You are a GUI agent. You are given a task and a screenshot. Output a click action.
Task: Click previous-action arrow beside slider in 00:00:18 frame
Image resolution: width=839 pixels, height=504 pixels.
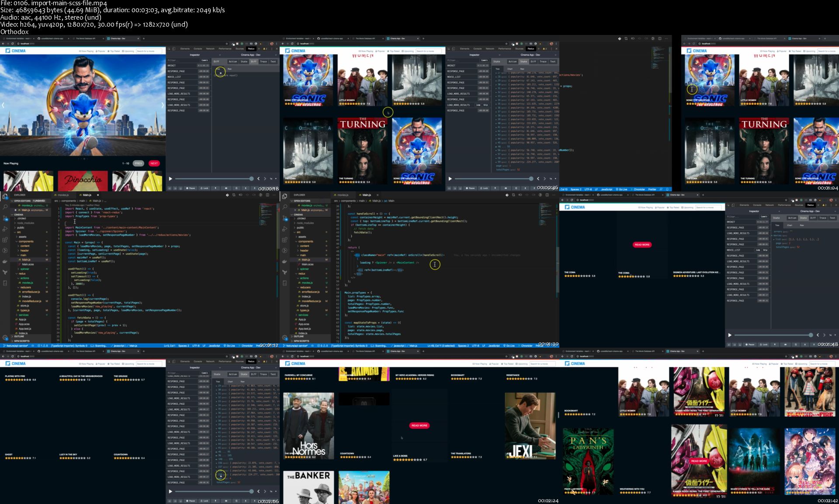pyautogui.click(x=258, y=179)
